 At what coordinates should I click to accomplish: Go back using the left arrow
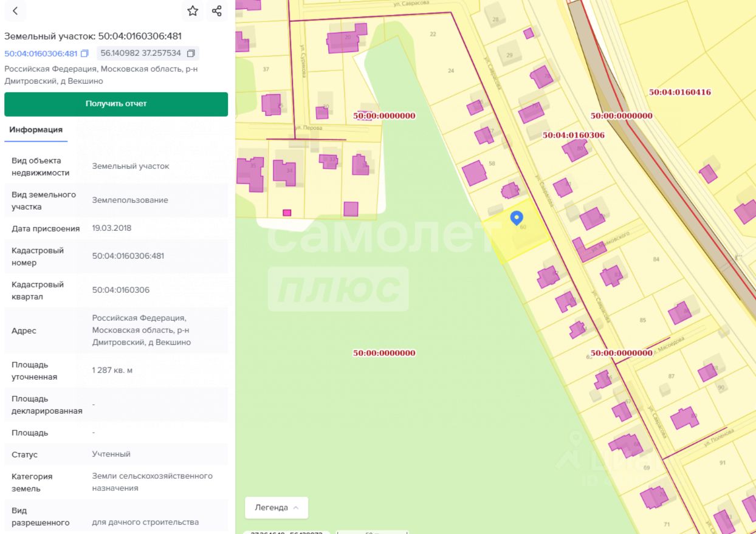click(x=15, y=11)
